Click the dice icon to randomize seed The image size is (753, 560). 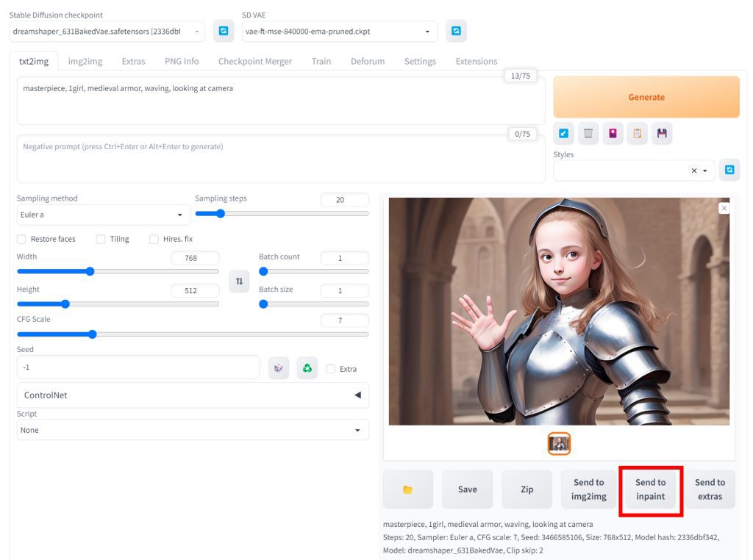click(278, 368)
